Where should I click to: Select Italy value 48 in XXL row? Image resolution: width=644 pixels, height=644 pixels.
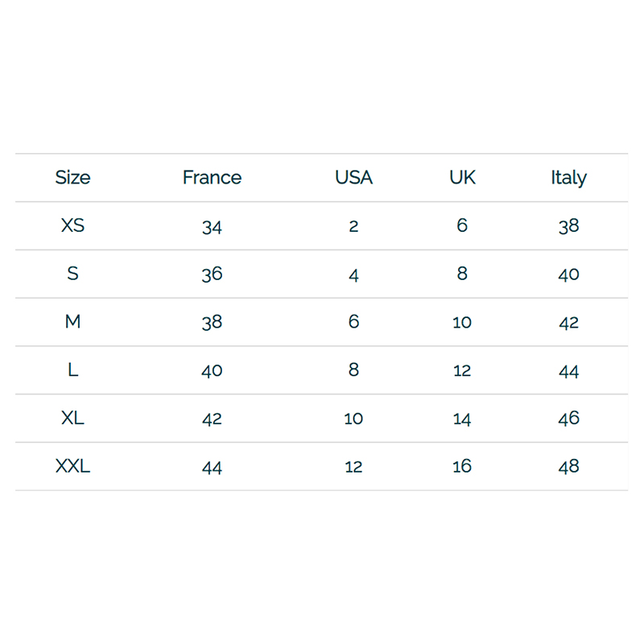(x=569, y=467)
